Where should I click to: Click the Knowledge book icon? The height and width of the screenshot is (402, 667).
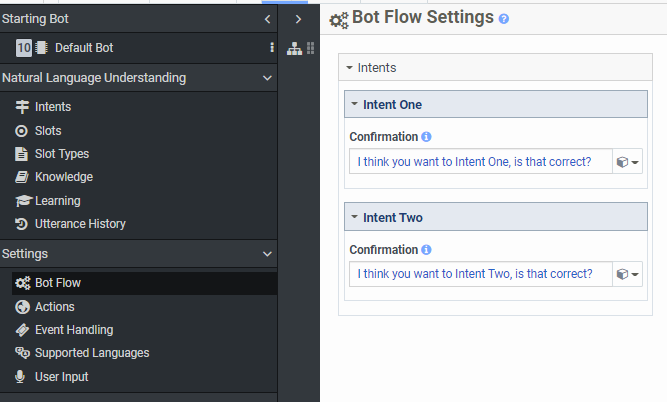coord(22,177)
